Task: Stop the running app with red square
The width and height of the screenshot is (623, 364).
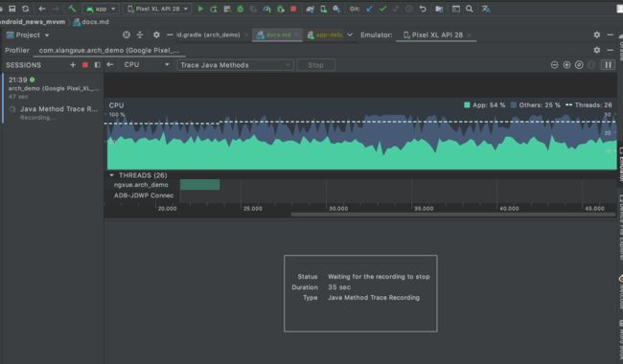Action: point(293,9)
